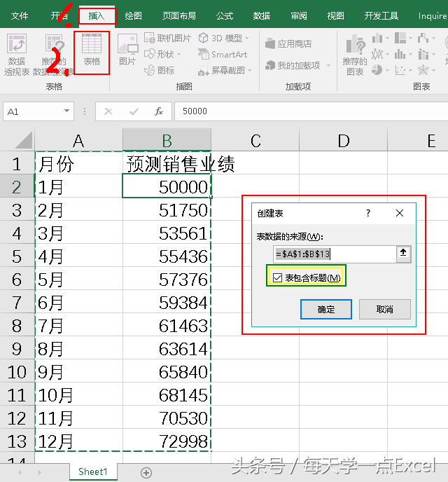This screenshot has width=448, height=482.
Task: Add a new sheet with plus icon
Action: (146, 473)
